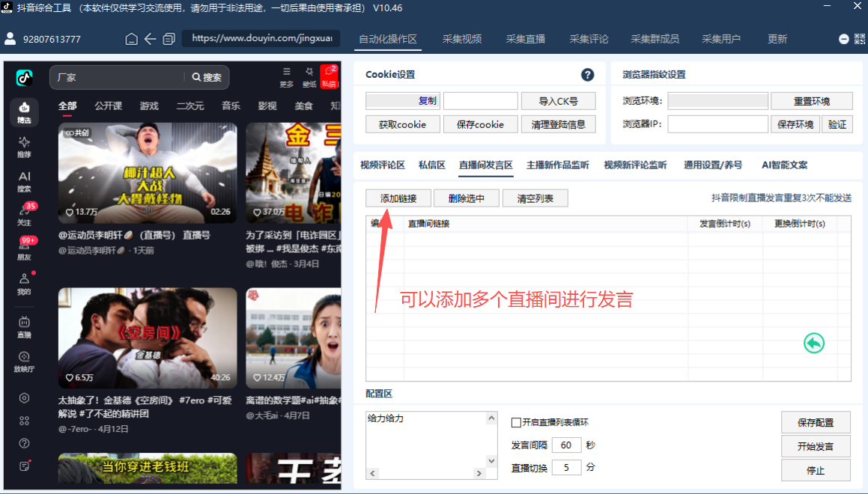Click the 导入CK号 button
Image resolution: width=868 pixels, height=494 pixels.
tap(559, 101)
